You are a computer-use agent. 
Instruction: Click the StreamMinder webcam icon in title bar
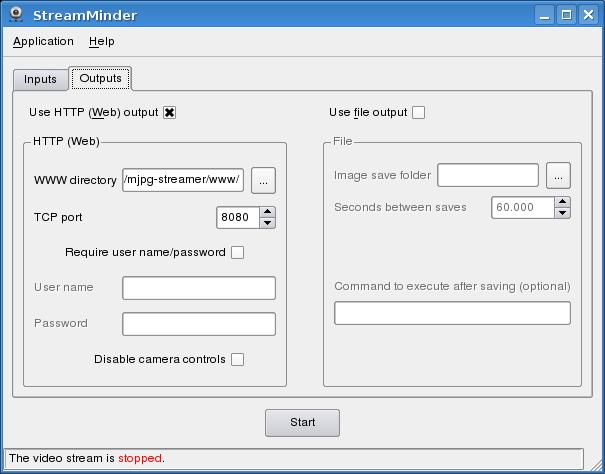[x=16, y=15]
